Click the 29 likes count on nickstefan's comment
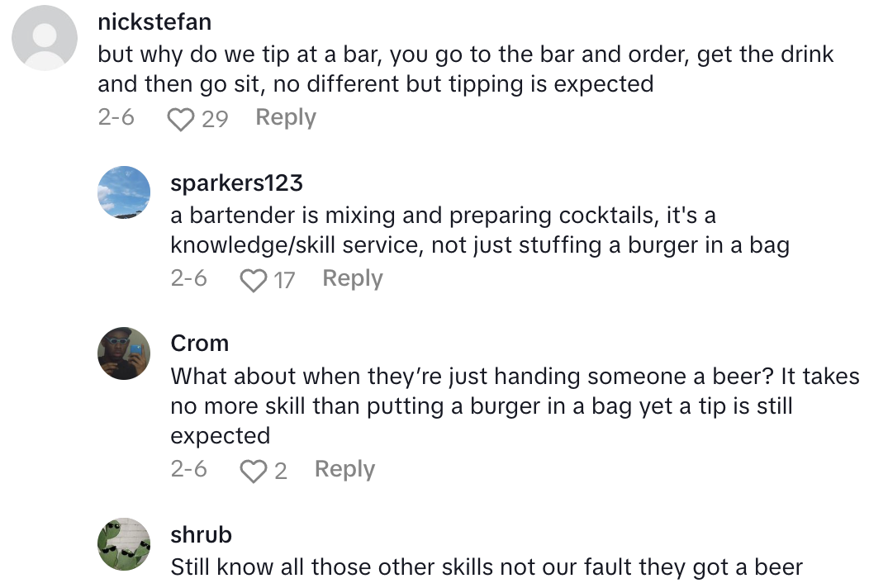Image resolution: width=869 pixels, height=588 pixels. pos(215,120)
